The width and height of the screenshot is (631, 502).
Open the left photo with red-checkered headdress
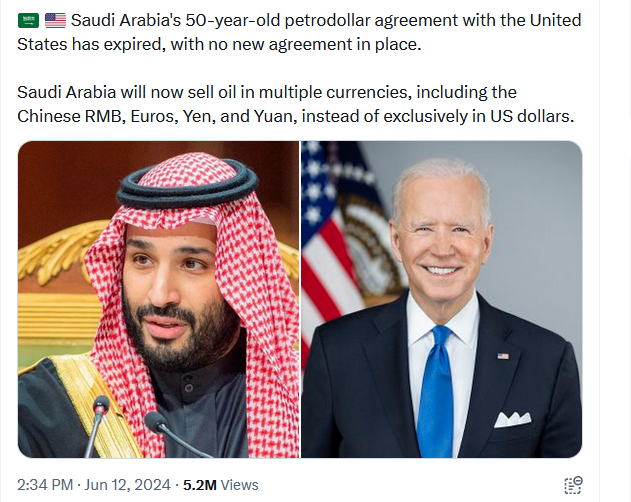(x=158, y=300)
